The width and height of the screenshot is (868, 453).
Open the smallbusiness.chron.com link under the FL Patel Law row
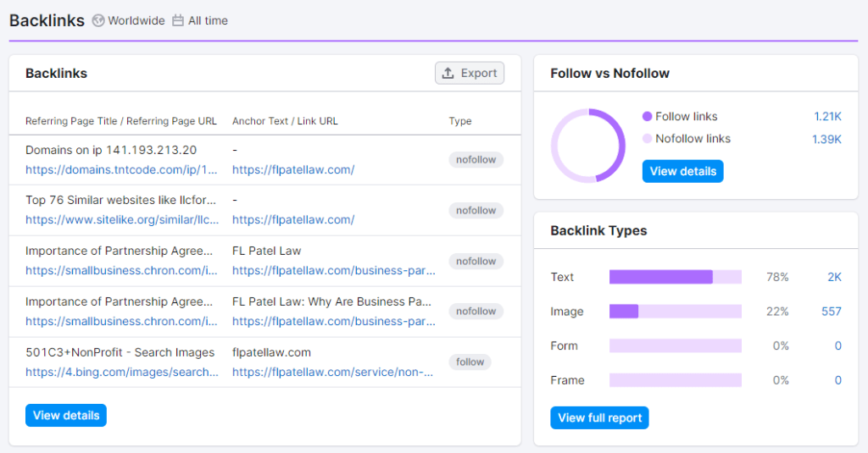point(121,270)
